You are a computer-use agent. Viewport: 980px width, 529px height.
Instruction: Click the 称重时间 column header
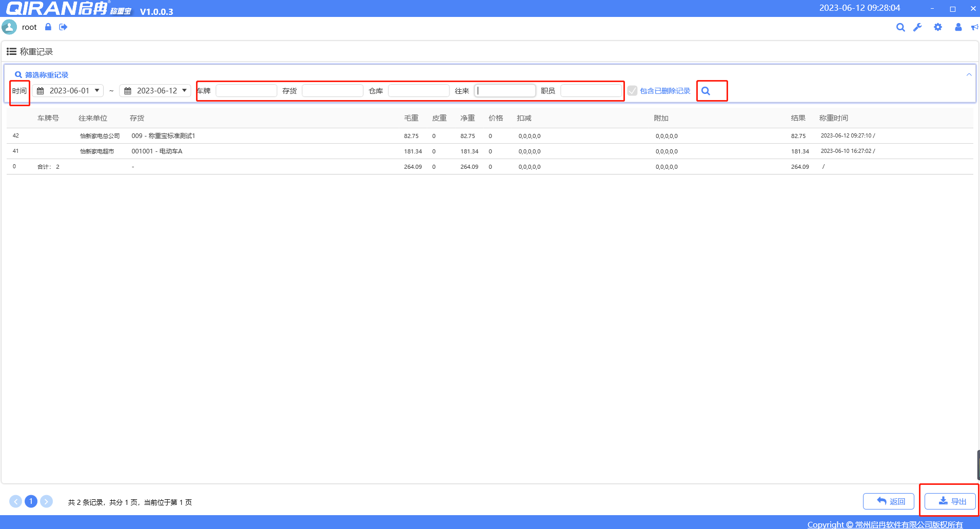[833, 118]
